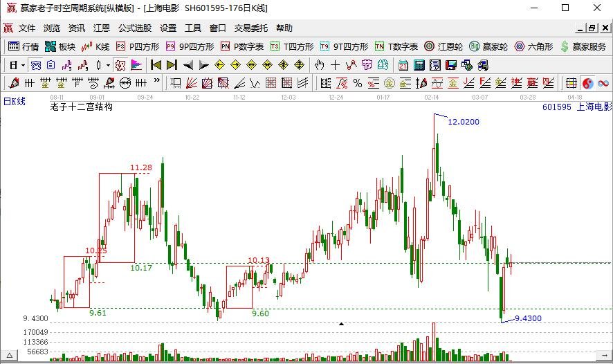Click yellow diamond horizontal compress icon

point(267,65)
